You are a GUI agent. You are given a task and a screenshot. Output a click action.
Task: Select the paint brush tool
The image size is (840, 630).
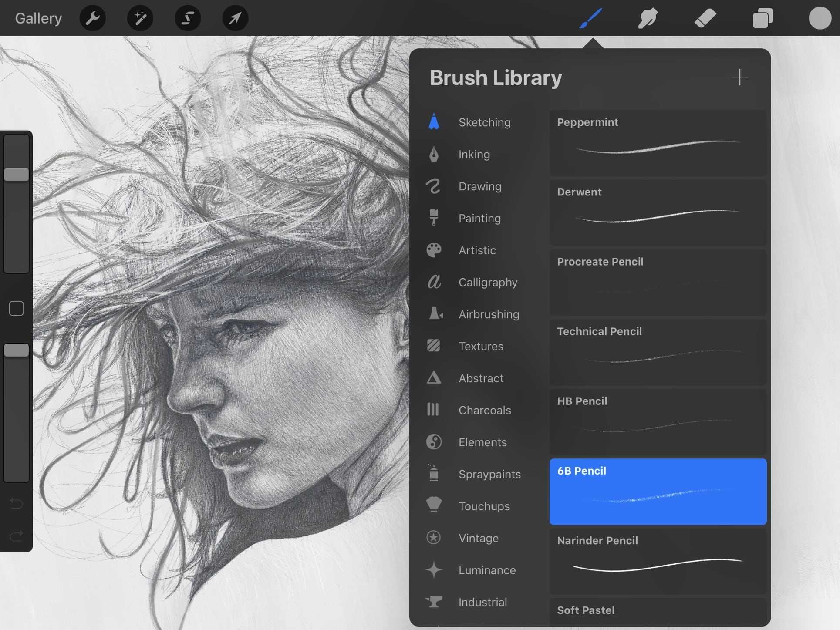591,17
